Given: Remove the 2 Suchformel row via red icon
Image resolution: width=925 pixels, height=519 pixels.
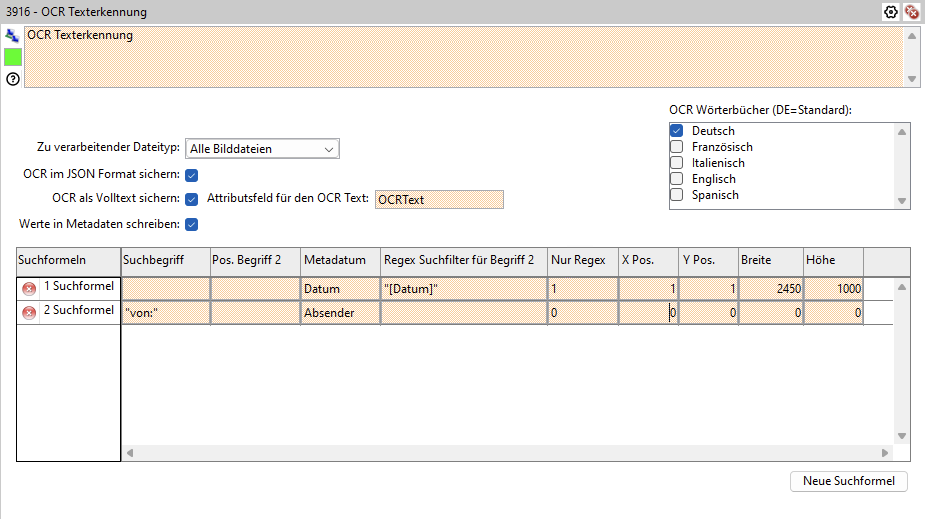Looking at the screenshot, I should click(30, 312).
